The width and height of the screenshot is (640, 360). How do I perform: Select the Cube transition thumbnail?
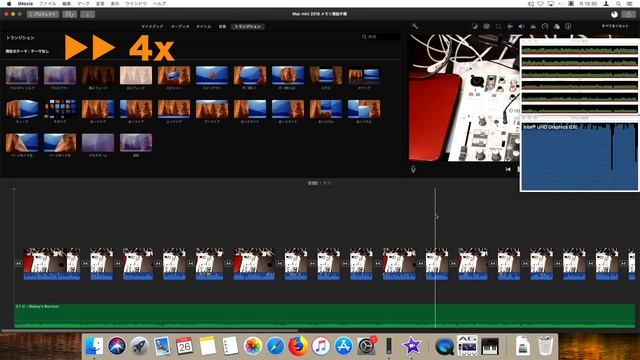pos(22,109)
